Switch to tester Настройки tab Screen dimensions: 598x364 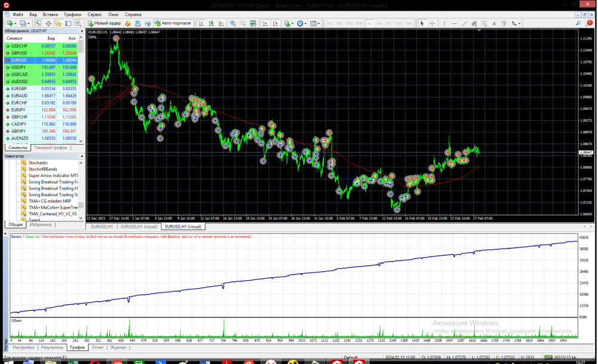click(23, 347)
